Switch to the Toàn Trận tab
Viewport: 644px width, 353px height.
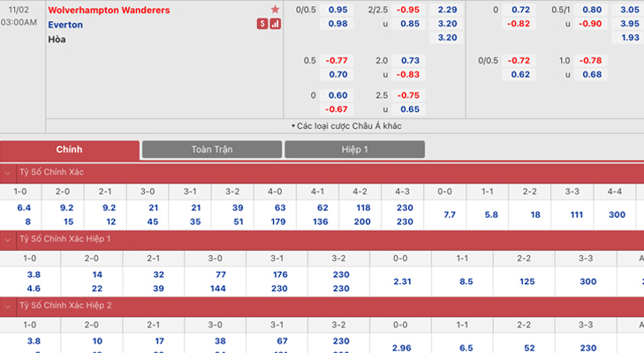click(212, 150)
